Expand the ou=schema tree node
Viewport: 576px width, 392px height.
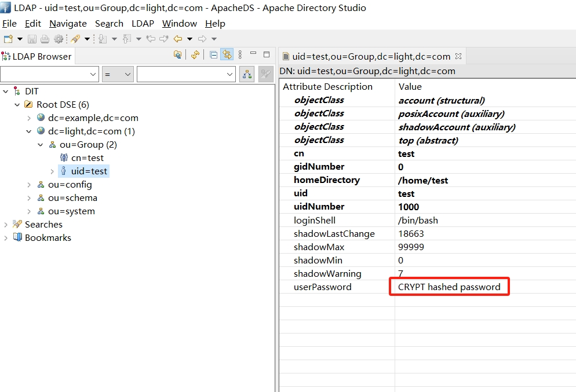tap(29, 198)
